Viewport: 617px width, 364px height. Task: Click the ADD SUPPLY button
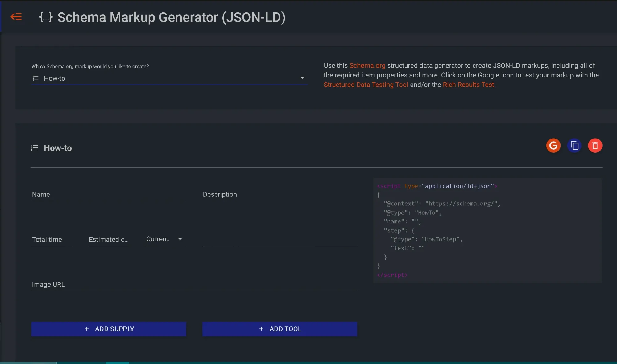108,329
